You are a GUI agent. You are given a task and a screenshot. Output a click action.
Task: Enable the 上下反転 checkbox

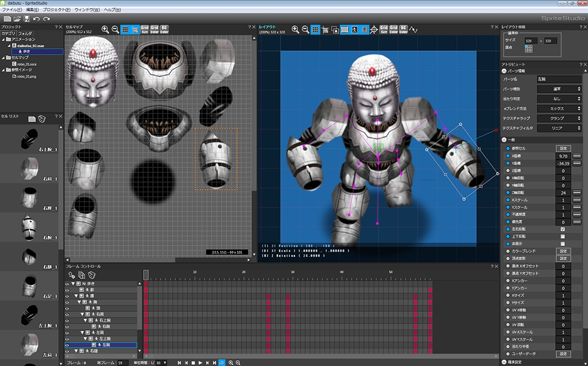[x=562, y=236]
